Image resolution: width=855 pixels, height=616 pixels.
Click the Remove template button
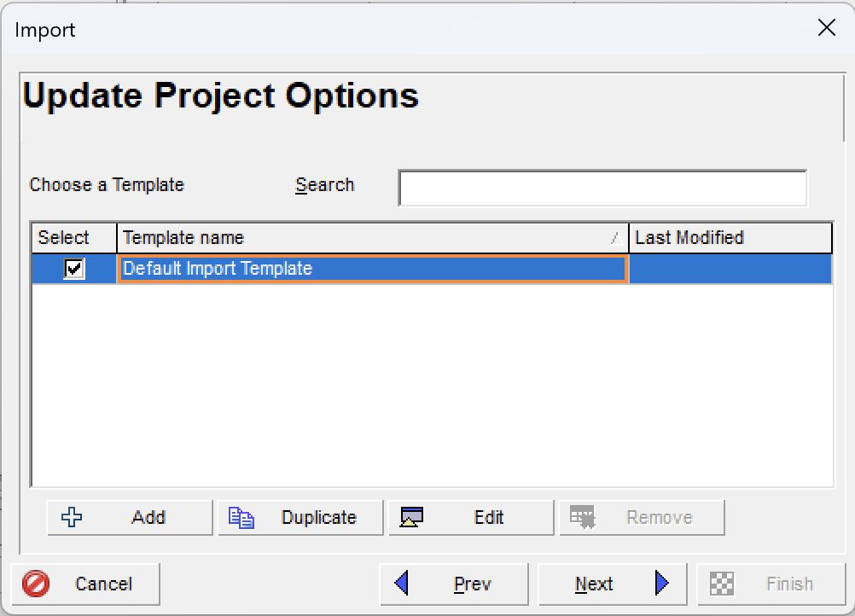(x=642, y=517)
